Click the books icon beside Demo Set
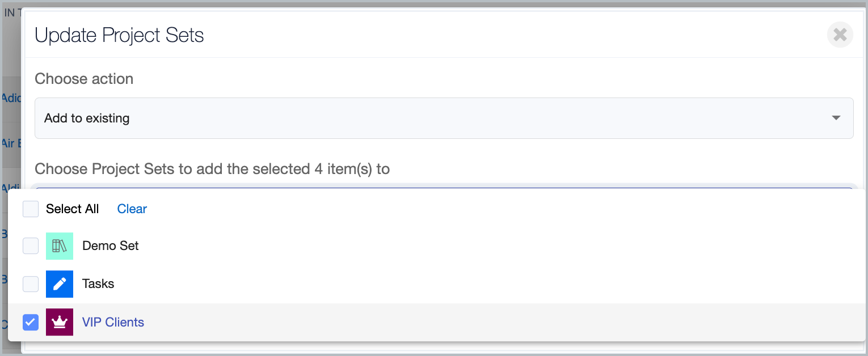 point(60,246)
